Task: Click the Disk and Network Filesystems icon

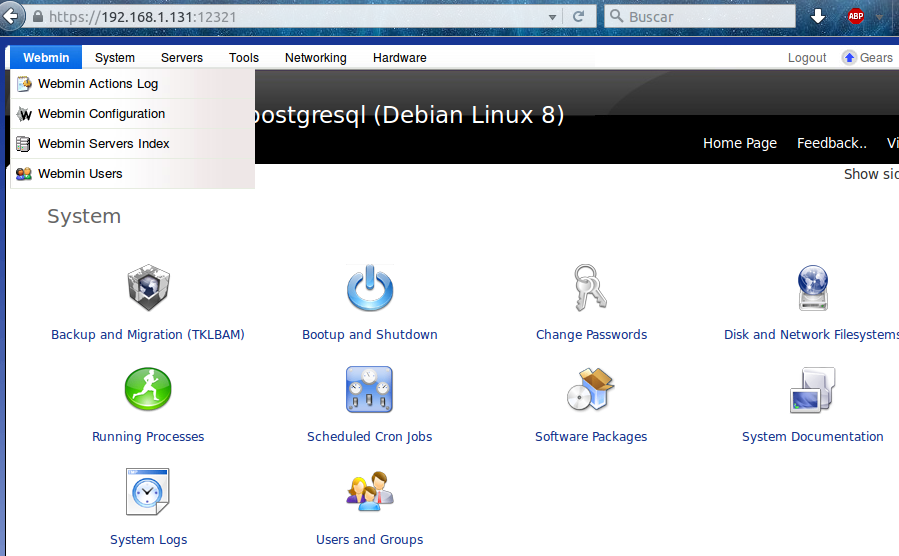Action: pyautogui.click(x=812, y=289)
